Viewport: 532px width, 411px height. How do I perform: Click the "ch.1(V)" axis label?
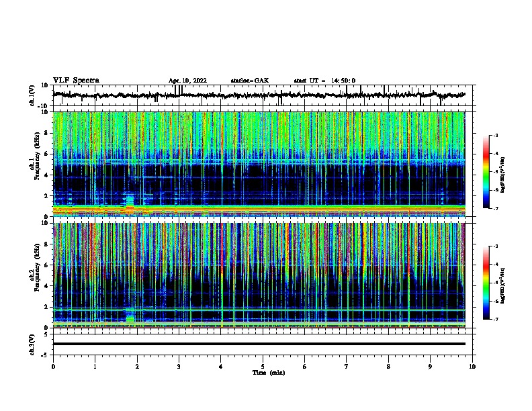click(32, 95)
